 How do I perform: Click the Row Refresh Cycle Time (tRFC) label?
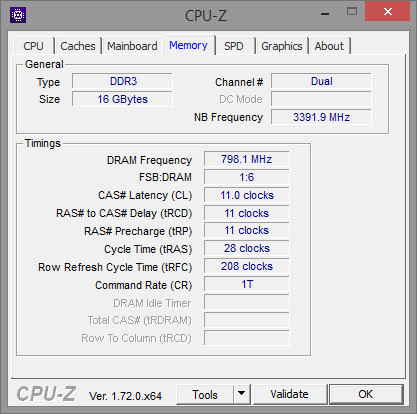(x=115, y=267)
